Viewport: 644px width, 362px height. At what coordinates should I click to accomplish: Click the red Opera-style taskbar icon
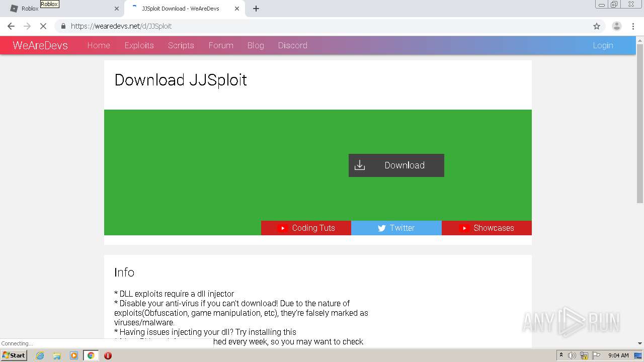pos(108,355)
